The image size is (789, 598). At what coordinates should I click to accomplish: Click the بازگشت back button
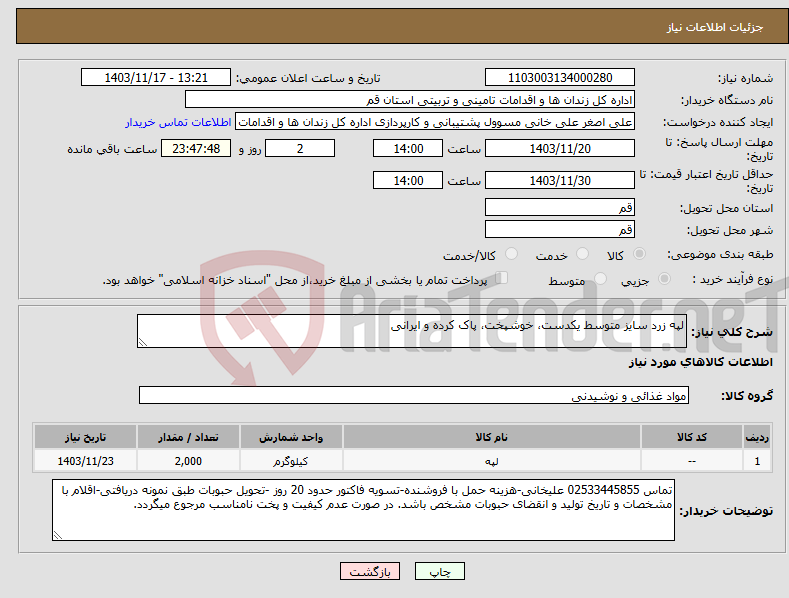370,571
